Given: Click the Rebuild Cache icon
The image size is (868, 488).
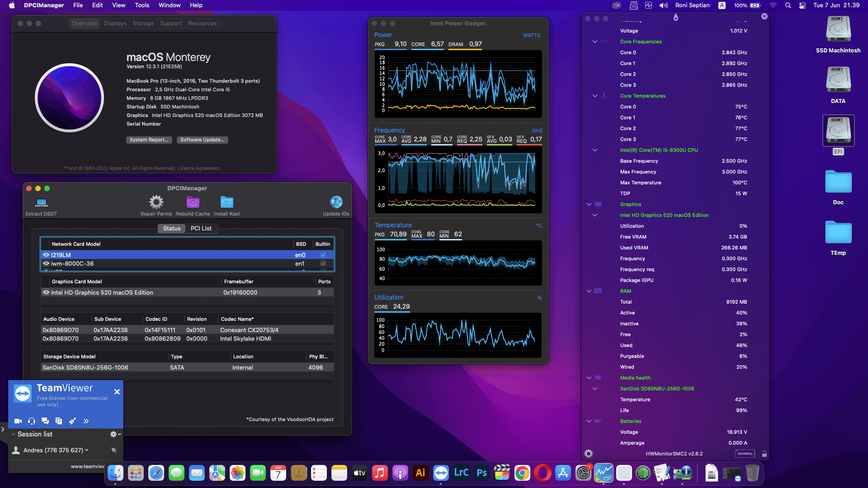Looking at the screenshot, I should point(193,202).
